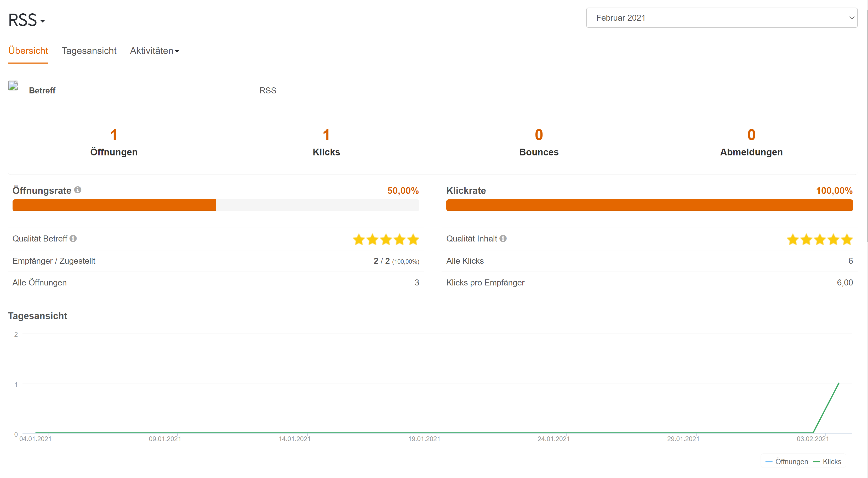
Task: Open the Februar 2021 month dropdown
Action: [x=721, y=18]
